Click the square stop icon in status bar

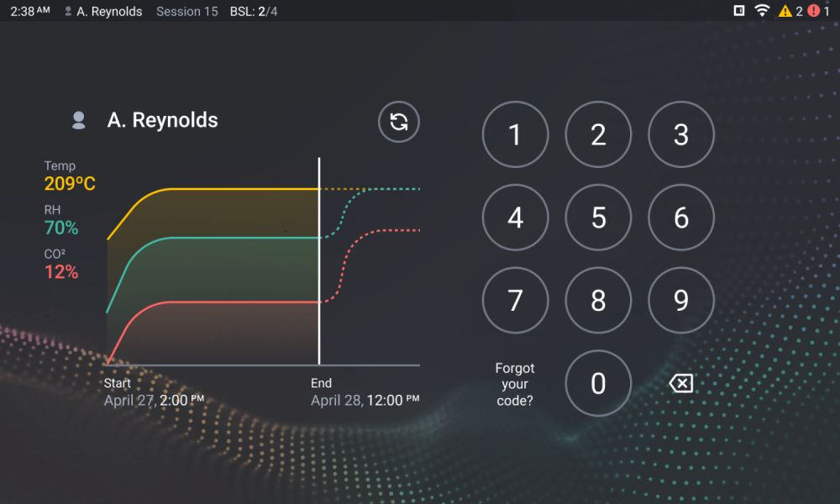point(738,11)
